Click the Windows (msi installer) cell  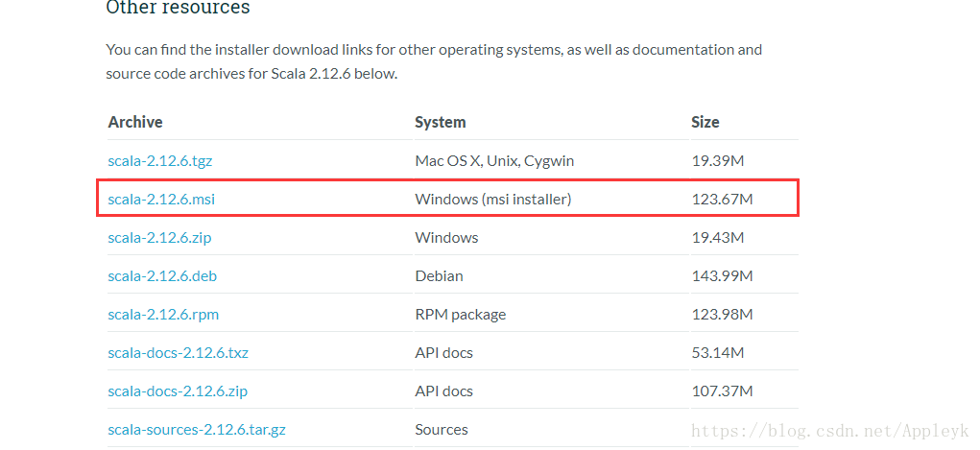493,200
